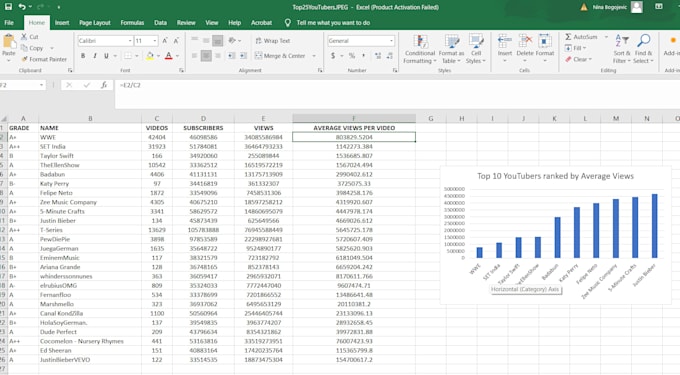The image size is (680, 375).
Task: Click AutoSum button
Action: [581, 37]
